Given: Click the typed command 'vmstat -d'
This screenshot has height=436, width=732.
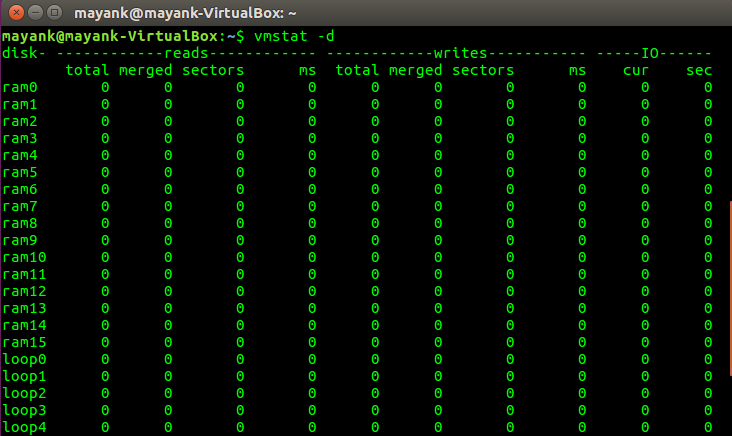Looking at the screenshot, I should click(294, 36).
